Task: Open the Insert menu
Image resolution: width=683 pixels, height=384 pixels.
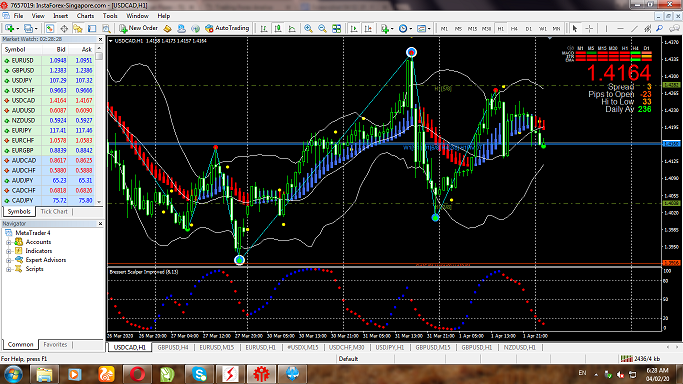Action: point(61,16)
